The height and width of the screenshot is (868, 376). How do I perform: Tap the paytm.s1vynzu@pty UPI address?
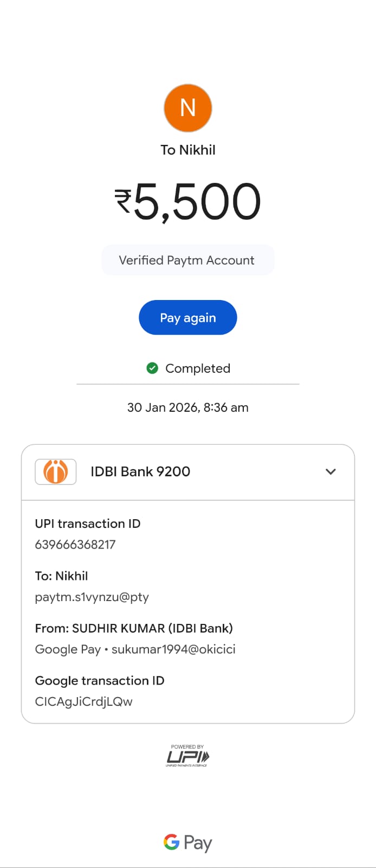click(92, 597)
